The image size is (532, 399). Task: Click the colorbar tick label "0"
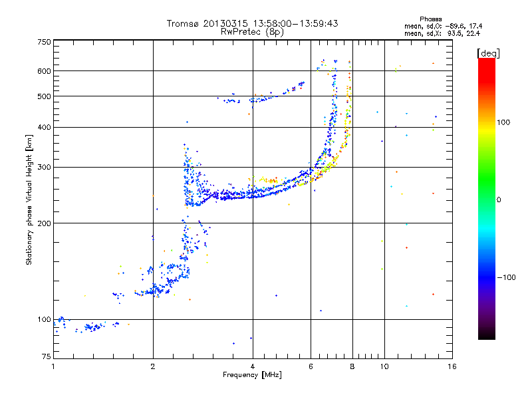point(499,199)
